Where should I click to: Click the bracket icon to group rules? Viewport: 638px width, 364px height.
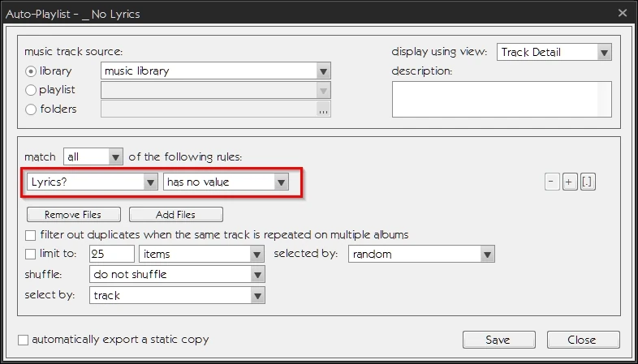pyautogui.click(x=588, y=182)
